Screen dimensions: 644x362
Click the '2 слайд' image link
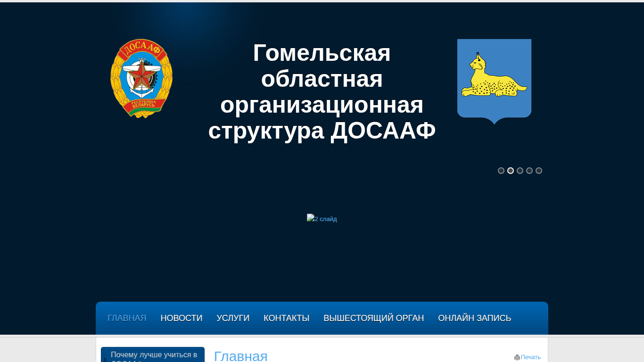point(322,218)
